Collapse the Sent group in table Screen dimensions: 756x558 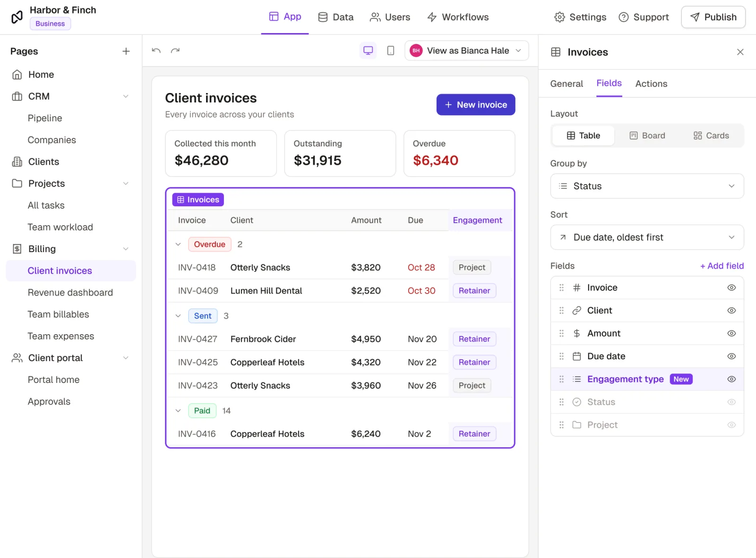pyautogui.click(x=178, y=316)
